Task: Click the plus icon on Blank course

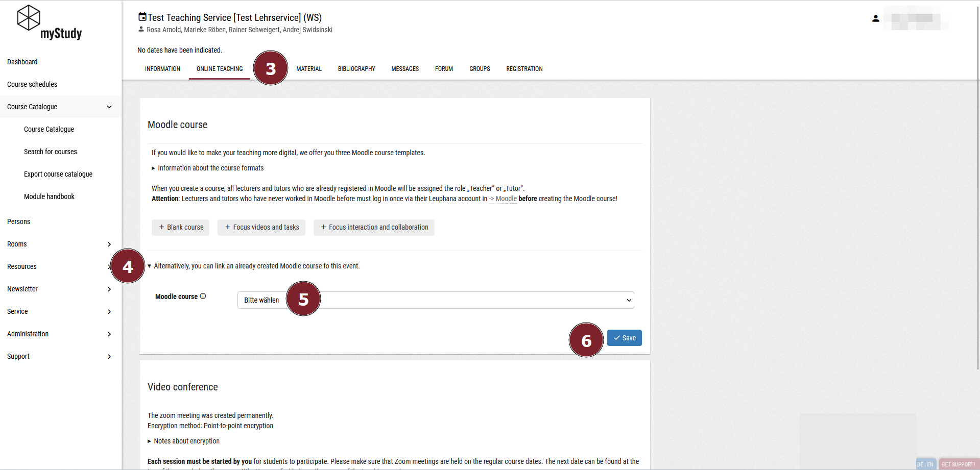Action: (x=161, y=227)
